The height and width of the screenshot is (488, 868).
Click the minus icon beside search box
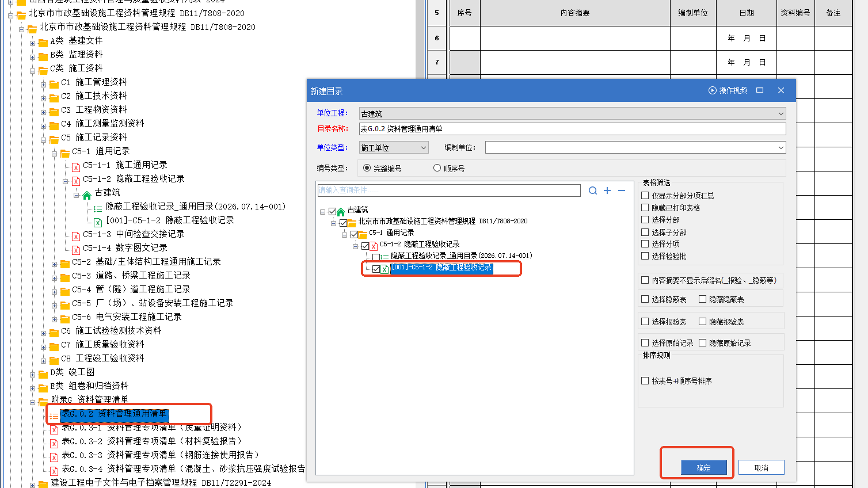(x=622, y=190)
